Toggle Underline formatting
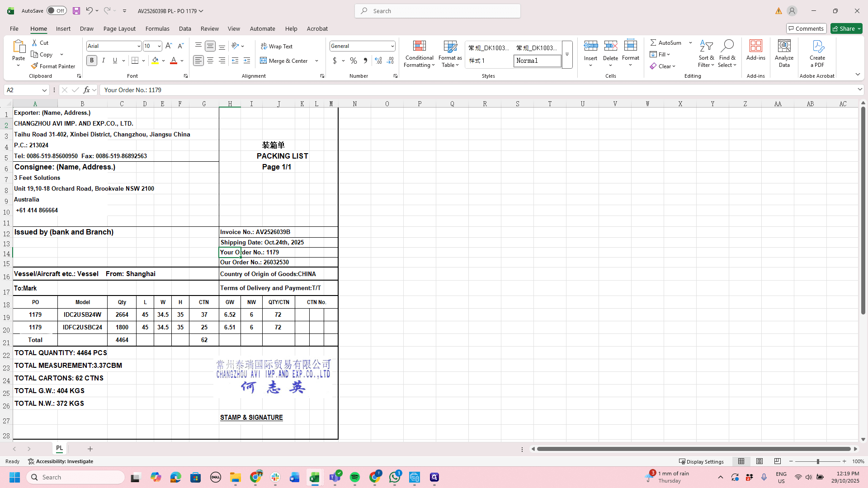868x488 pixels. 115,61
